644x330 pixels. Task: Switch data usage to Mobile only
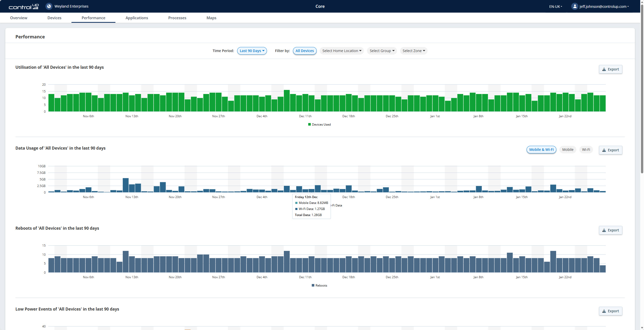click(567, 150)
